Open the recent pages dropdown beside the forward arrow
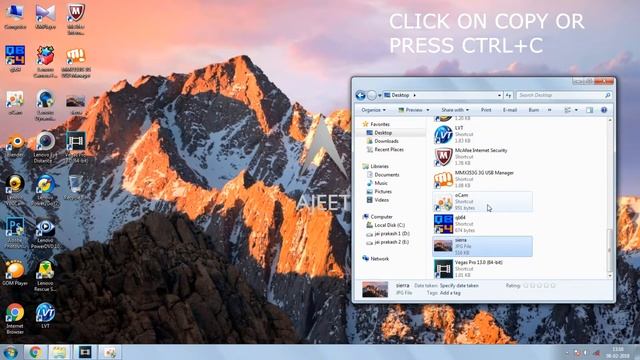Screen dimensions: 640x360 [x=380, y=95]
